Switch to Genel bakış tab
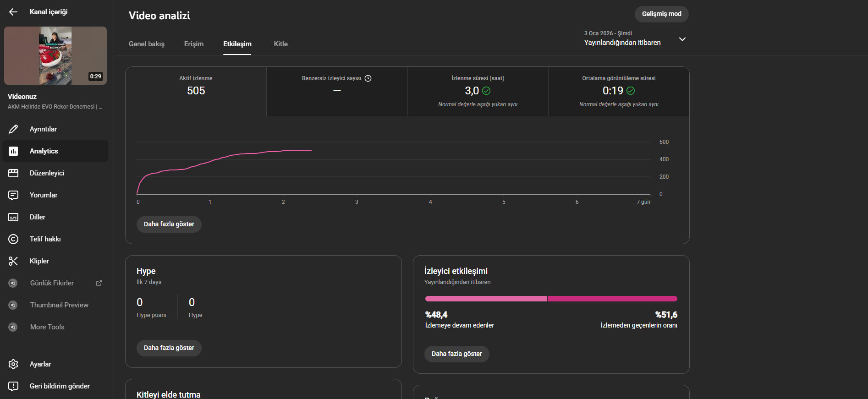The height and width of the screenshot is (399, 868). pos(147,44)
